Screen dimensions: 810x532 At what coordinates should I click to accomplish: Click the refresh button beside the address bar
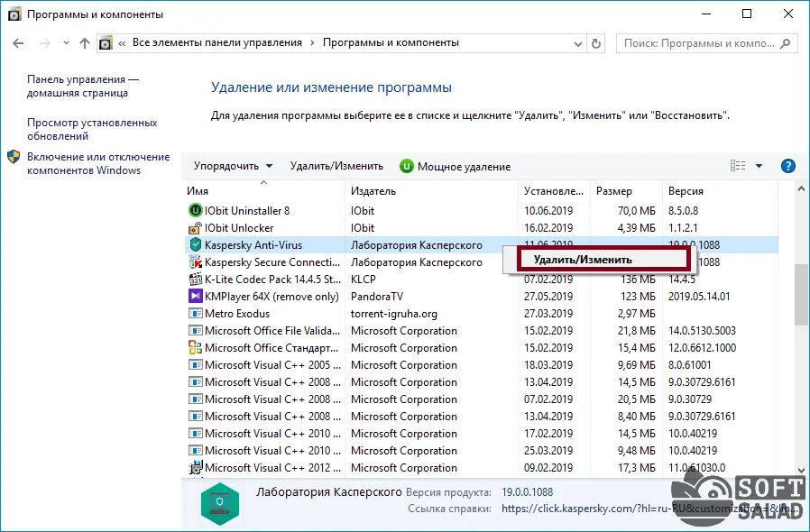point(595,43)
